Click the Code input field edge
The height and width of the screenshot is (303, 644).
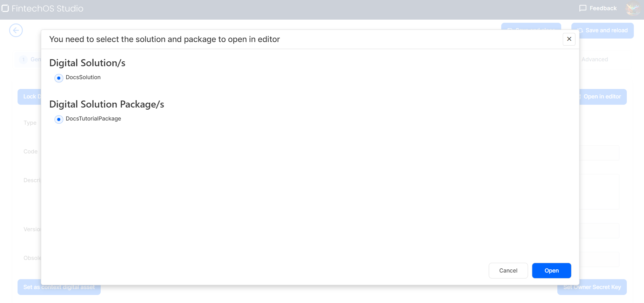click(599, 153)
